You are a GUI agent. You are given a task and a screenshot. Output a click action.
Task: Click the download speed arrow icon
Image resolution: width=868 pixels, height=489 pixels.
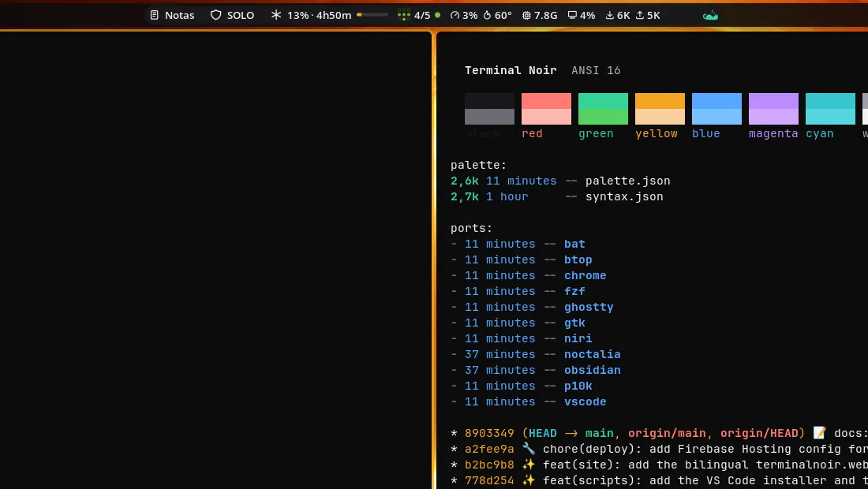click(609, 16)
